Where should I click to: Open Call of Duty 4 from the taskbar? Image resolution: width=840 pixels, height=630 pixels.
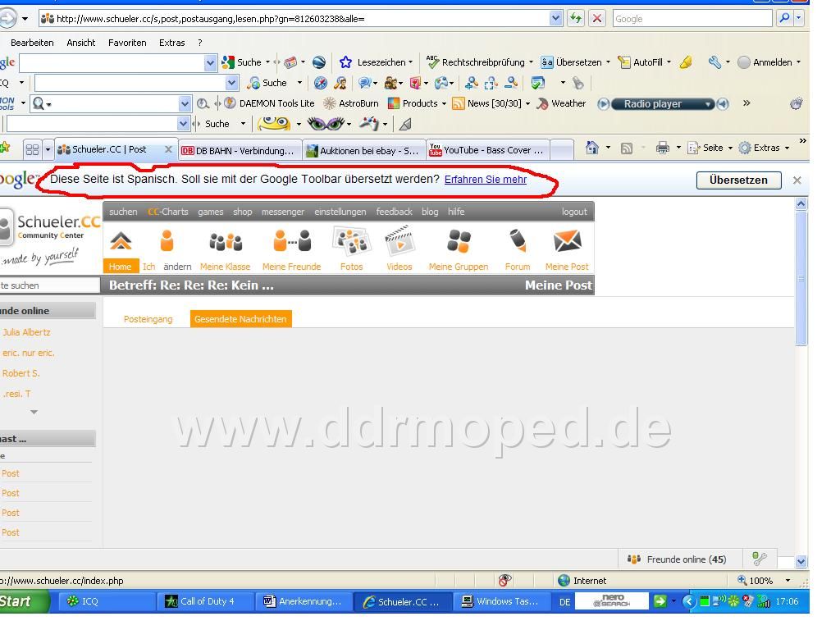[200, 601]
